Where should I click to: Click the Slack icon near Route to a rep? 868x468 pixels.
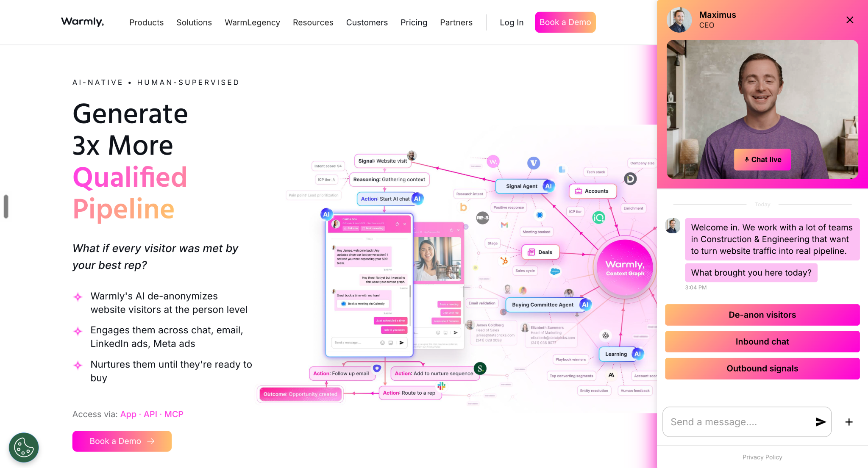(442, 386)
